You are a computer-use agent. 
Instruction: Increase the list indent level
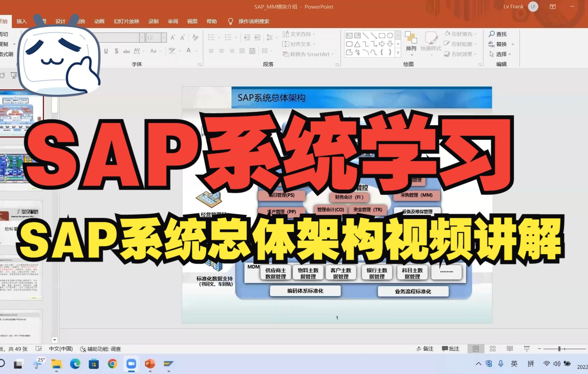point(257,37)
